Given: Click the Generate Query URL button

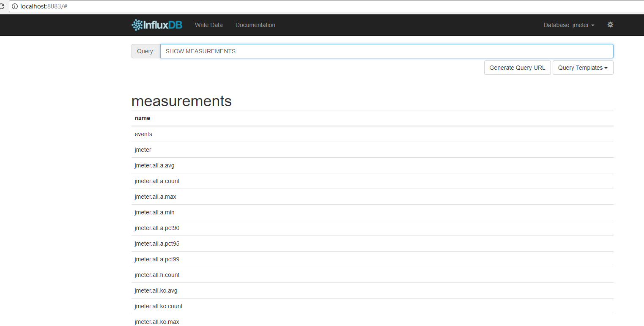Looking at the screenshot, I should [x=517, y=68].
